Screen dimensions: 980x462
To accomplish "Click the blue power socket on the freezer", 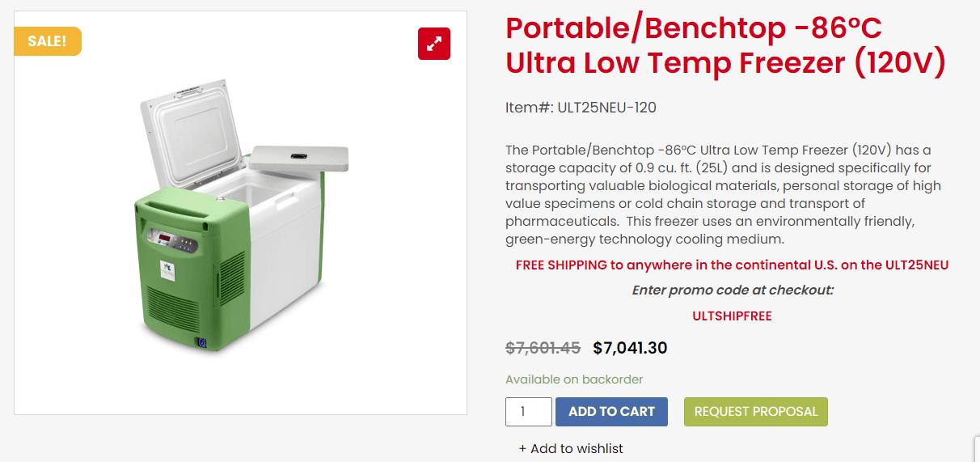I will pyautogui.click(x=201, y=343).
